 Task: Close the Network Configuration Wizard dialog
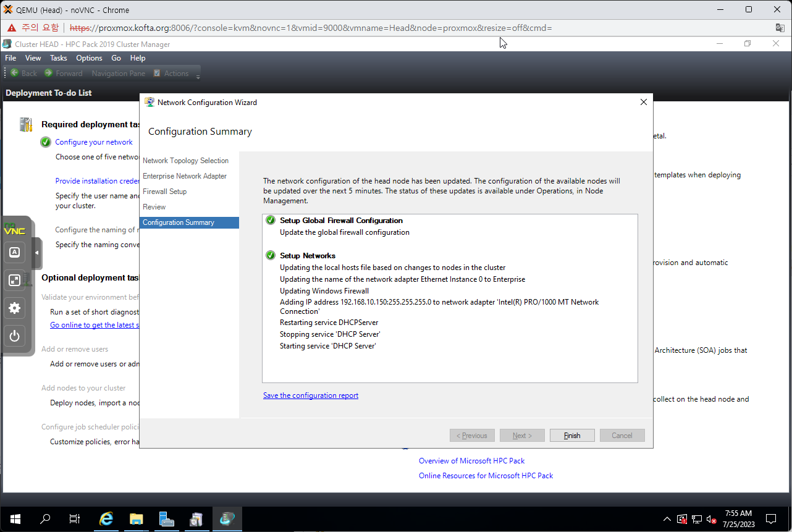tap(643, 103)
